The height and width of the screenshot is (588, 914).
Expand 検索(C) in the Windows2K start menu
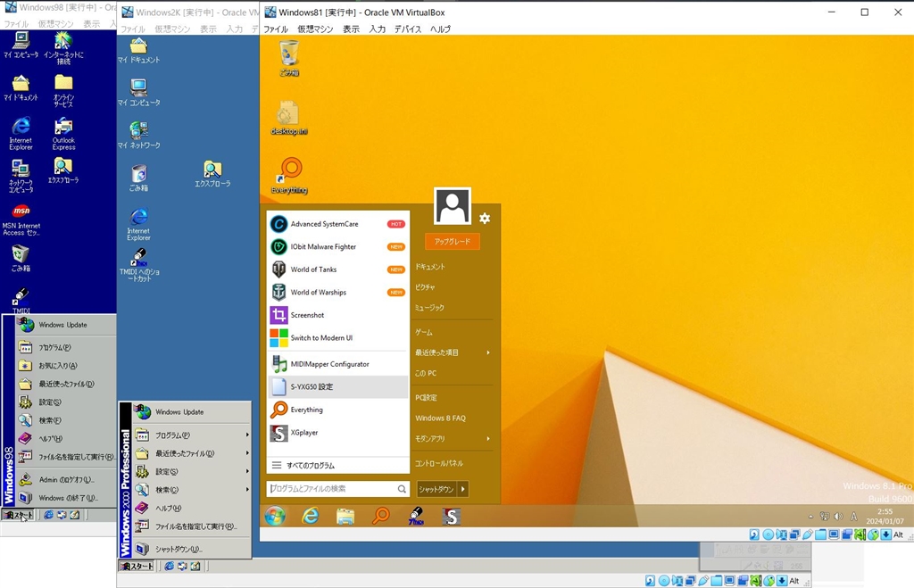tap(193, 490)
